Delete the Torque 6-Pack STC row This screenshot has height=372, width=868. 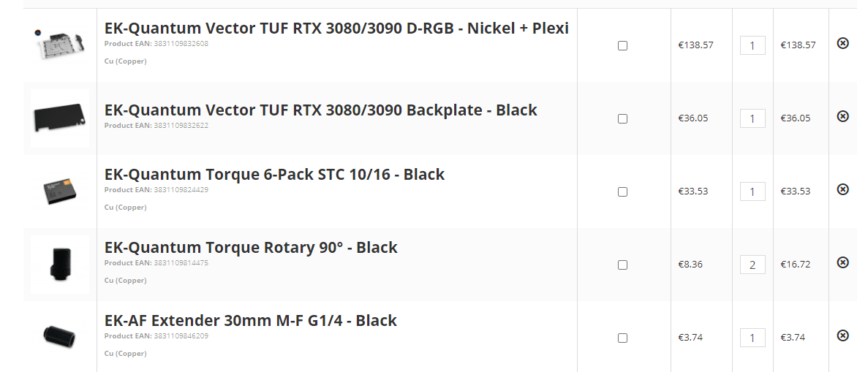pos(842,189)
